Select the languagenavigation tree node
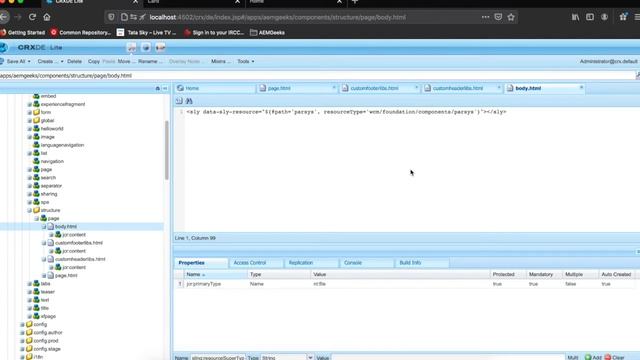Screen dimensions: 640x360 click(x=62, y=145)
